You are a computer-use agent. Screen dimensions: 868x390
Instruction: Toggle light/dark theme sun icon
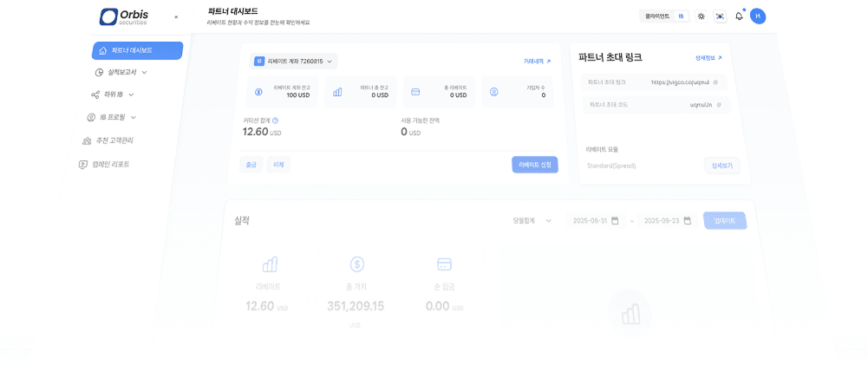701,16
